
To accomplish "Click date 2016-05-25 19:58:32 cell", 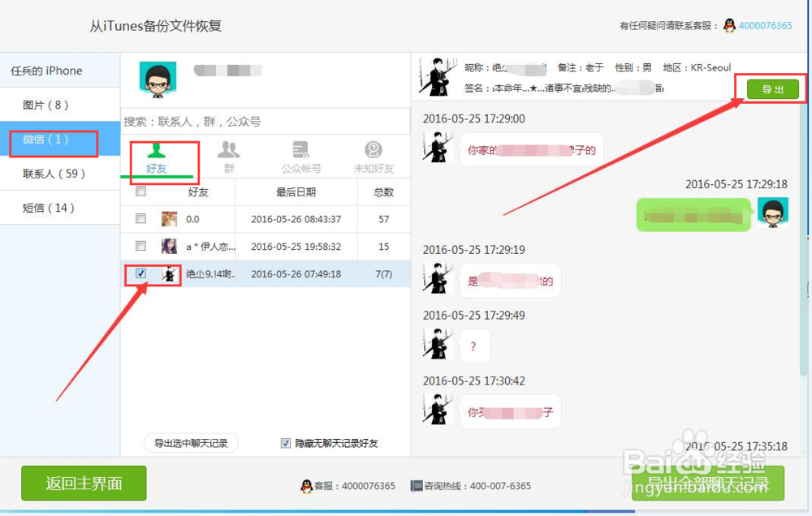I will point(296,247).
